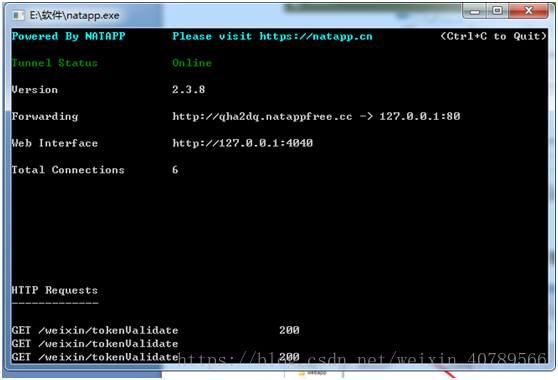Click the natapp.exe console title bar icon

click(x=18, y=15)
